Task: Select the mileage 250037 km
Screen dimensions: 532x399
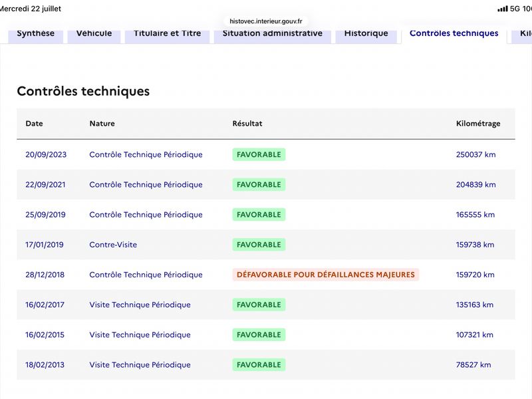Action: [475, 155]
